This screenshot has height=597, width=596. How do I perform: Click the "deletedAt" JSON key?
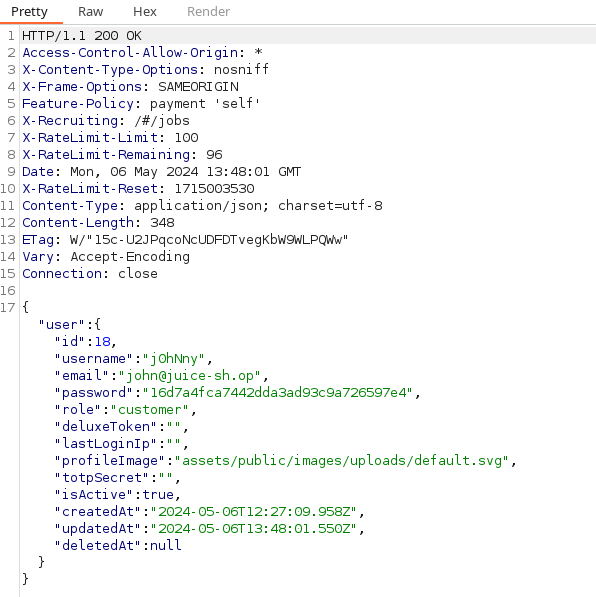point(97,546)
